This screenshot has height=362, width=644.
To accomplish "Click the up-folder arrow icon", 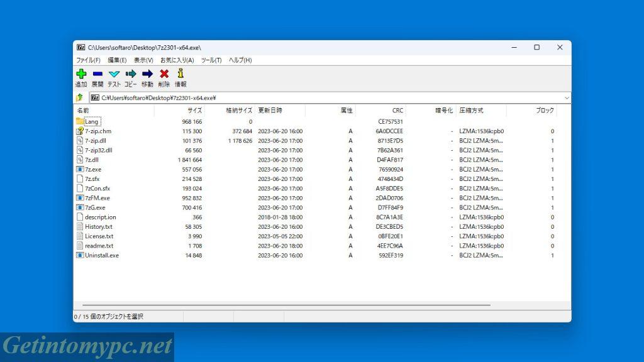I will point(80,97).
